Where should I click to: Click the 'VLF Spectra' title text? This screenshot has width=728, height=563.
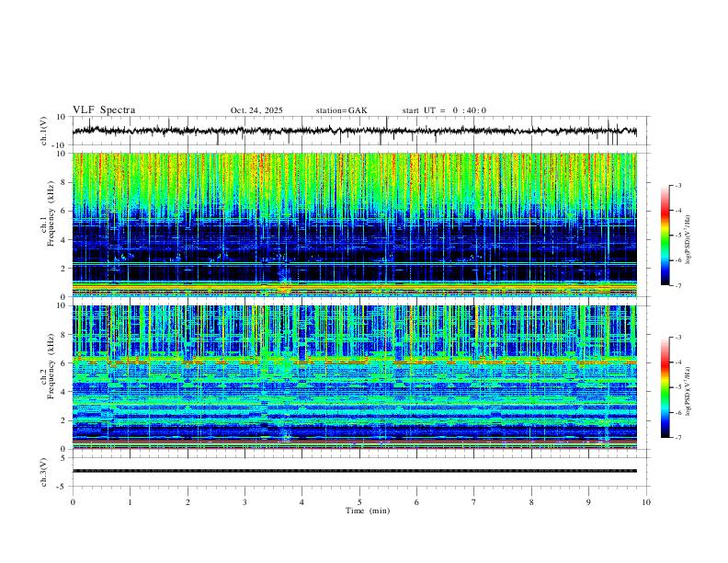(104, 110)
